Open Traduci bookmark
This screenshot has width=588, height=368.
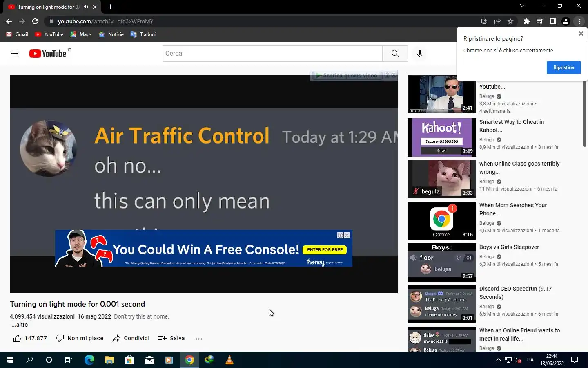click(x=143, y=34)
